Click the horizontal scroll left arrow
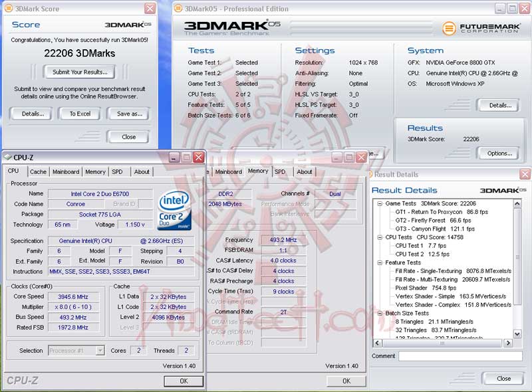 point(377,343)
